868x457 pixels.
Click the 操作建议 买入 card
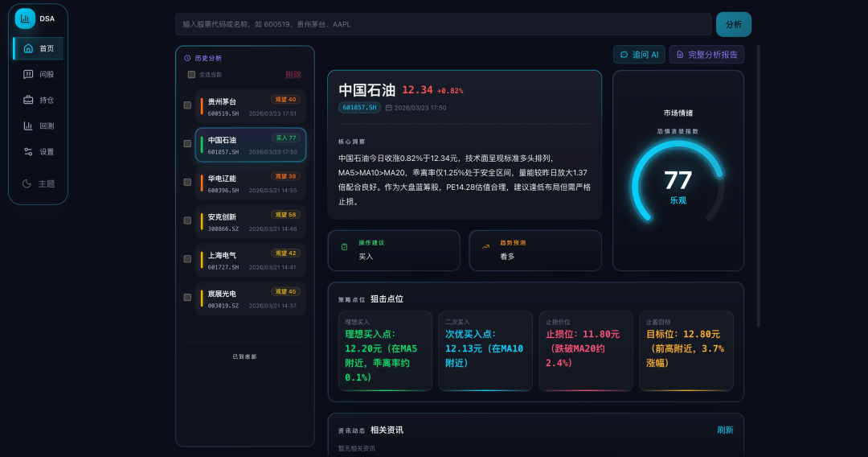pos(394,251)
